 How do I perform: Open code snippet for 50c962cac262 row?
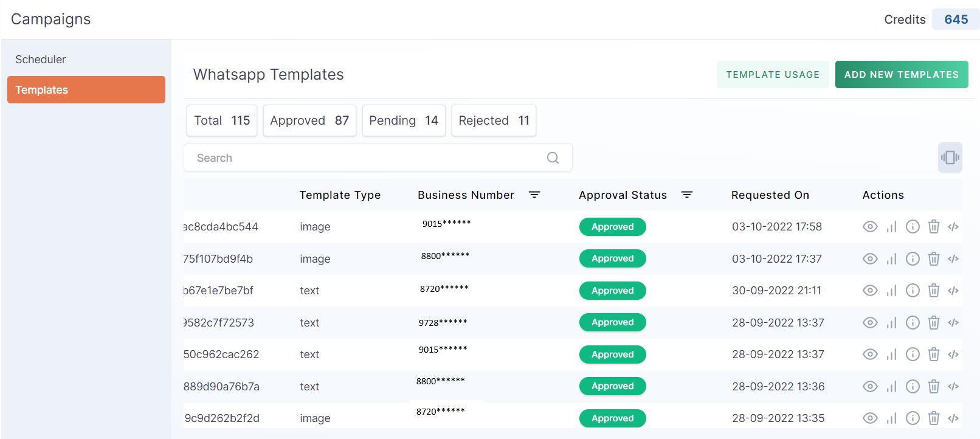click(x=953, y=354)
